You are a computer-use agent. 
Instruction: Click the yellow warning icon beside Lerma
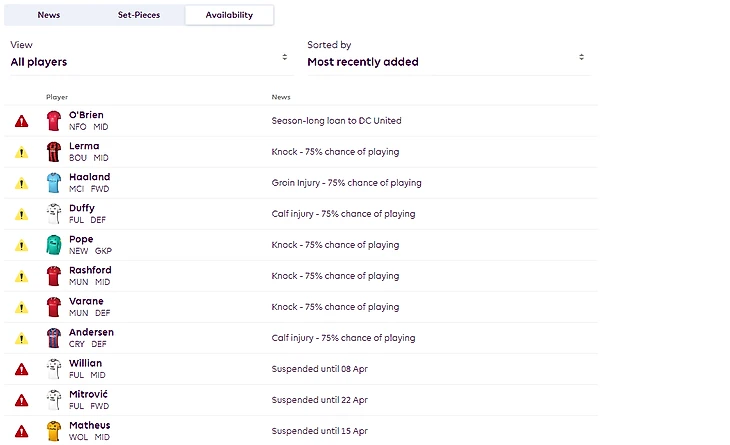[x=21, y=152]
